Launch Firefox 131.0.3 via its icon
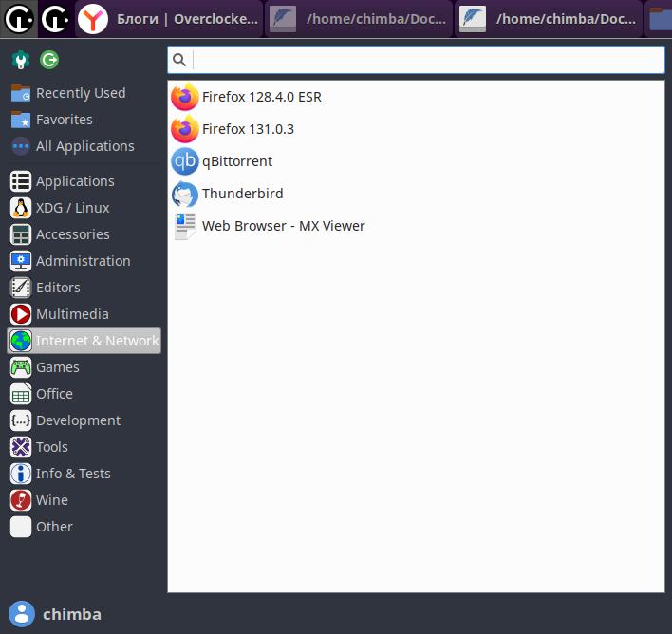 [x=185, y=129]
